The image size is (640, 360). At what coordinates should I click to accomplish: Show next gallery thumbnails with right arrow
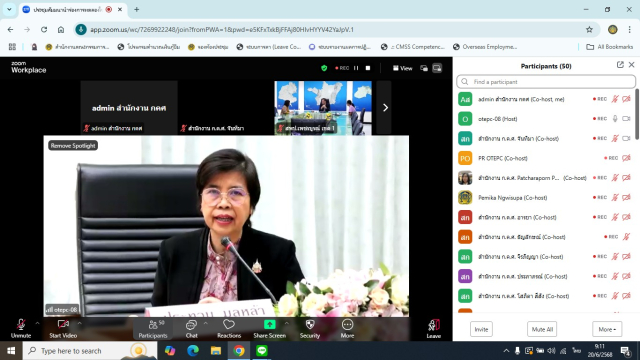[x=385, y=108]
